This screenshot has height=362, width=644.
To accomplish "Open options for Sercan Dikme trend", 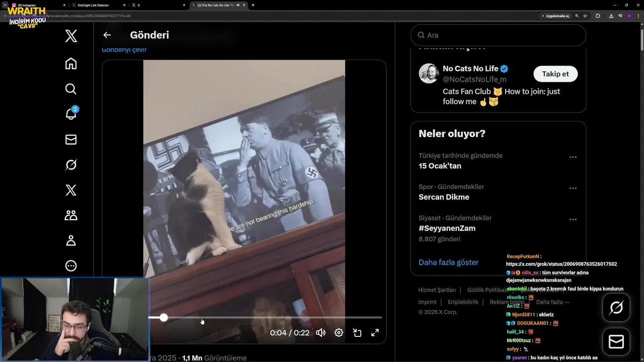I will point(573,189).
